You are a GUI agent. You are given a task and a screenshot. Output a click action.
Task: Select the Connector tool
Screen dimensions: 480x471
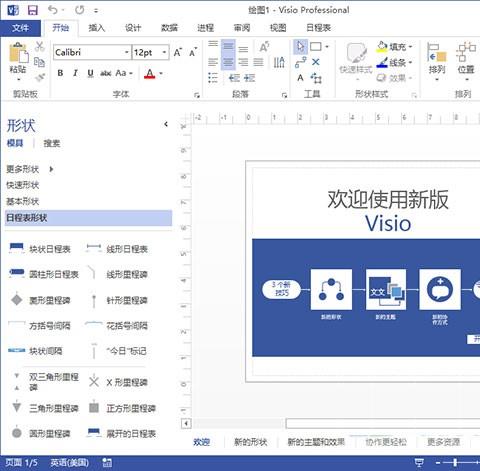[x=300, y=62]
